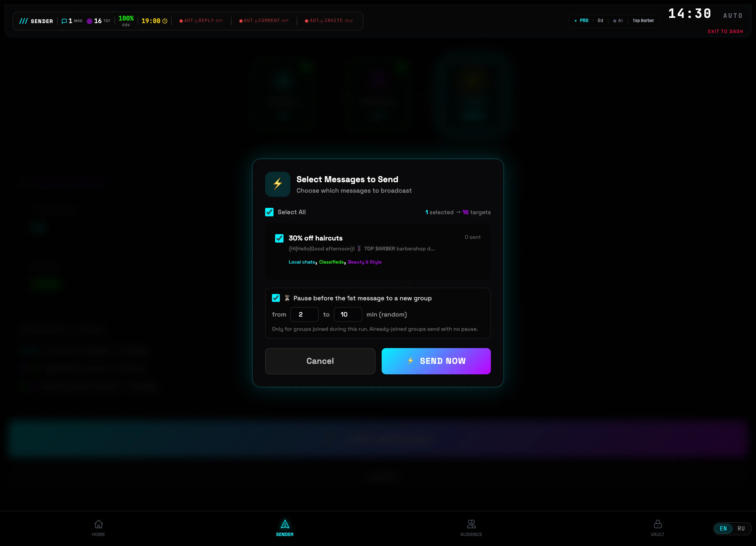Click the Beauty & Style tag
Image resolution: width=756 pixels, height=546 pixels.
click(365, 262)
